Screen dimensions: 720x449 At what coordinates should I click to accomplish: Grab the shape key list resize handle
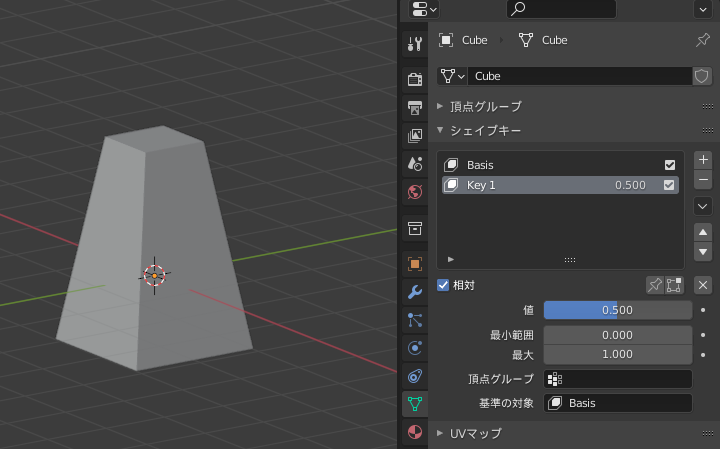pyautogui.click(x=570, y=260)
